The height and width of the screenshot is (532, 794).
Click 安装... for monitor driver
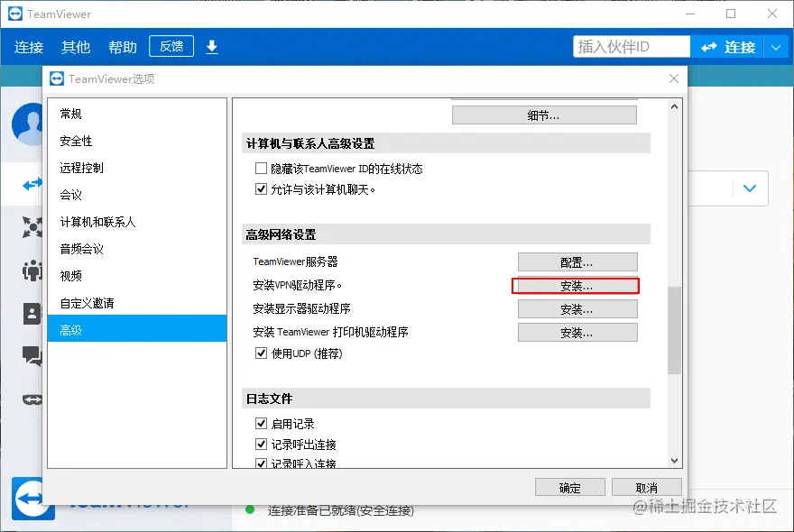(x=577, y=308)
